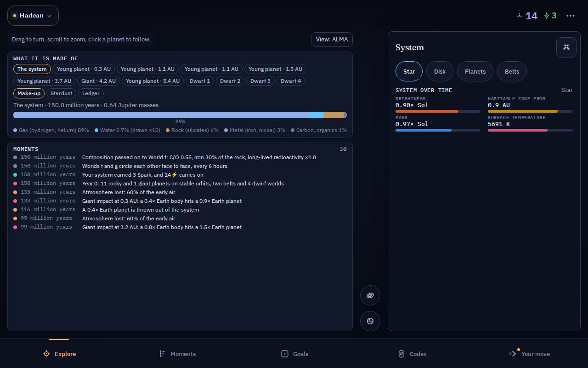Select Giant · 4.2 AU chip
588x368 pixels.
pyautogui.click(x=98, y=81)
